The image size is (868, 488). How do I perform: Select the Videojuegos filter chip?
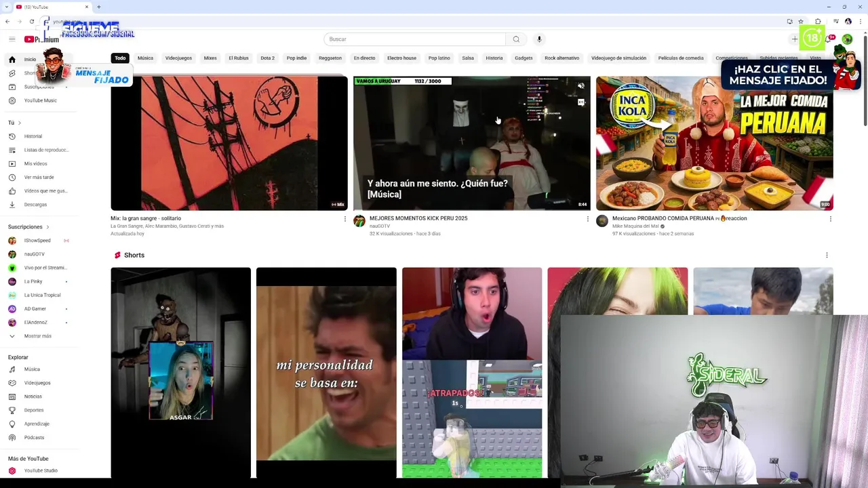point(178,58)
